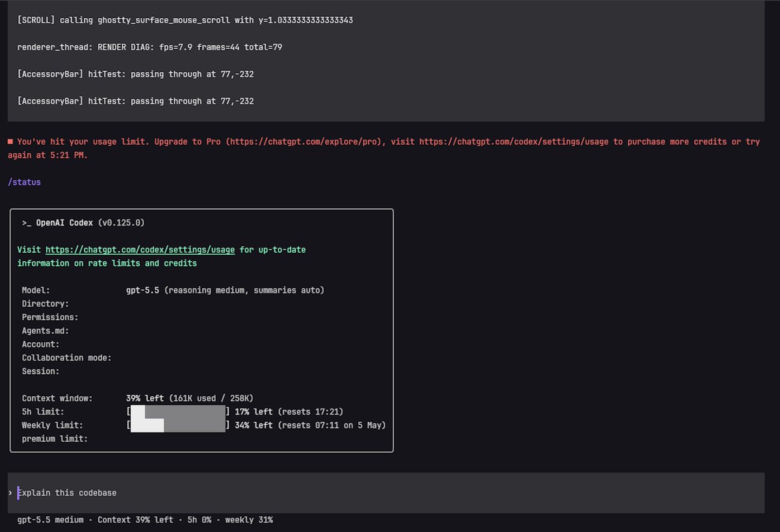The width and height of the screenshot is (780, 532).
Task: Click the Weekly limit progress bar
Action: pos(178,425)
